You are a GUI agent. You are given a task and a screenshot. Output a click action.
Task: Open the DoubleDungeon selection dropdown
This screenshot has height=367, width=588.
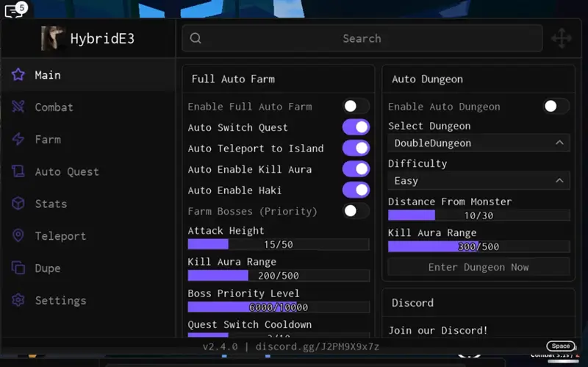click(478, 143)
